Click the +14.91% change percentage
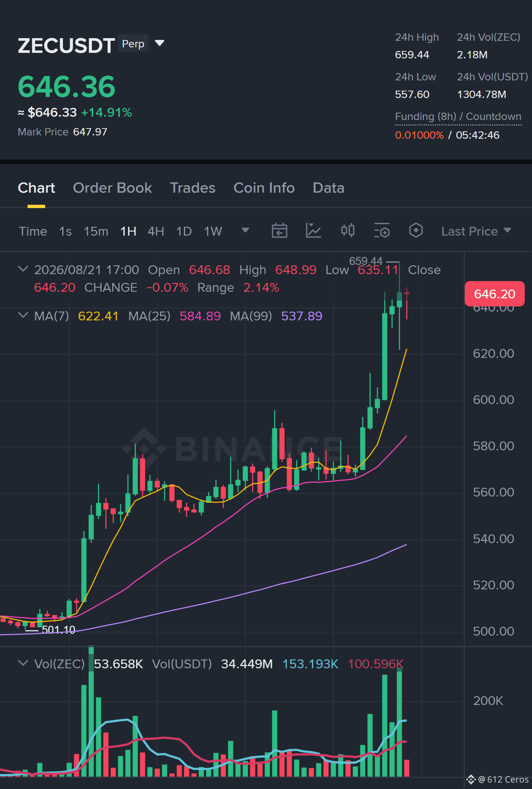Image resolution: width=532 pixels, height=789 pixels. [106, 112]
